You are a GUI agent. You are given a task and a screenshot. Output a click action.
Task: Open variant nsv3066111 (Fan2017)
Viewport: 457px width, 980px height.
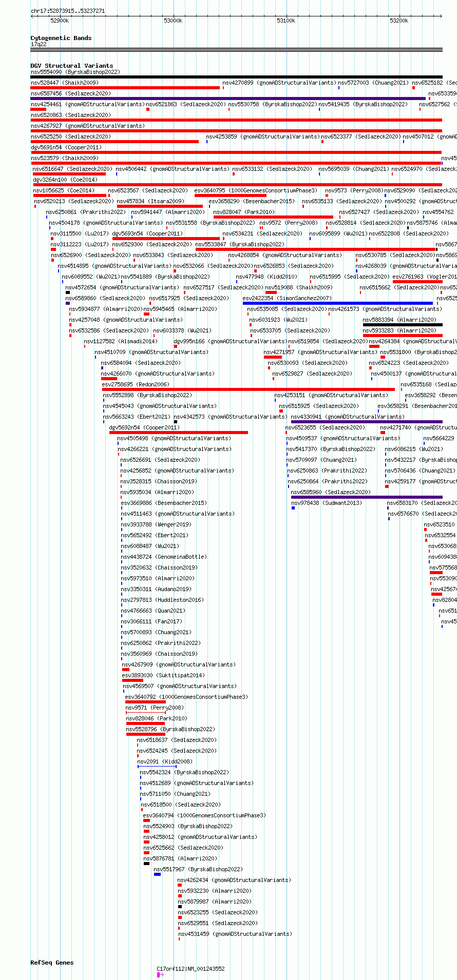(151, 621)
